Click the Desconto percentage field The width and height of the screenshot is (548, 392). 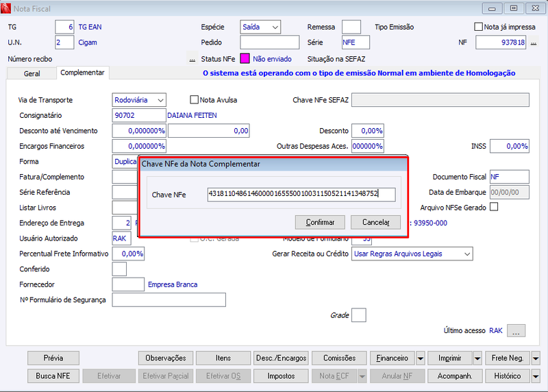368,131
